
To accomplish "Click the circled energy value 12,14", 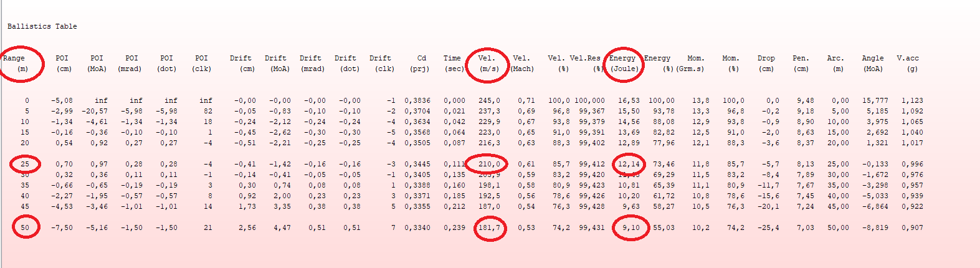I will click(x=629, y=165).
